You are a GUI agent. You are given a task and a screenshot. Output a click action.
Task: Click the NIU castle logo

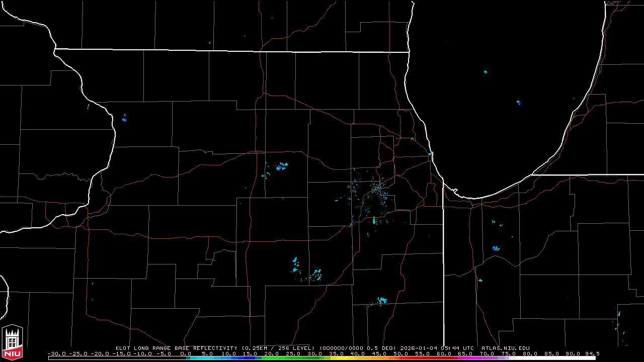click(13, 342)
